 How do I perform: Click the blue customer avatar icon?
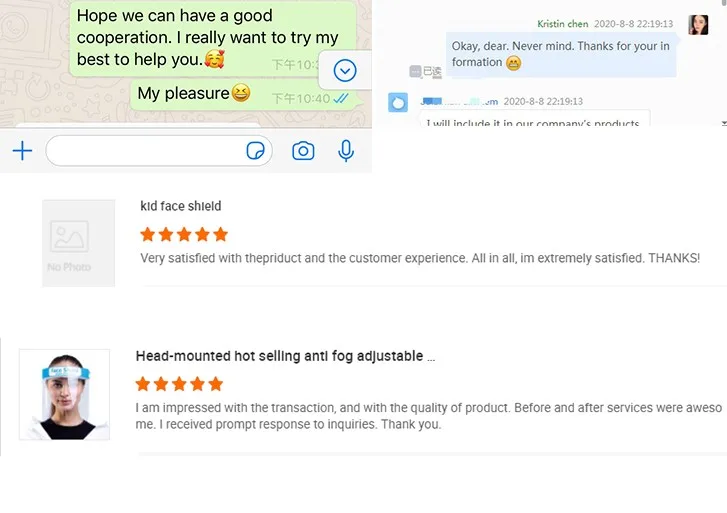(398, 102)
